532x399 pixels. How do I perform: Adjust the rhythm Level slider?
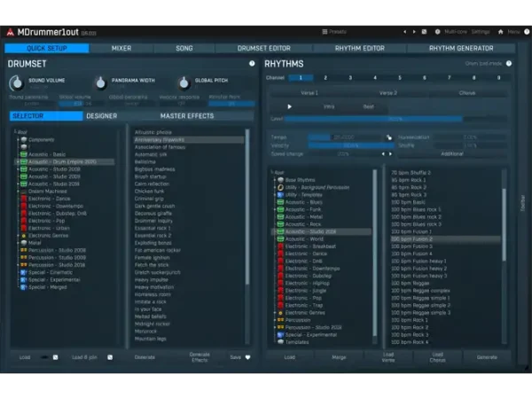[395, 119]
